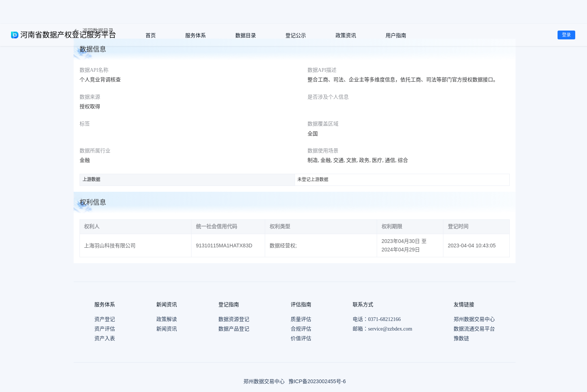
Task: Open 用户指南 navigation item
Action: (x=396, y=35)
